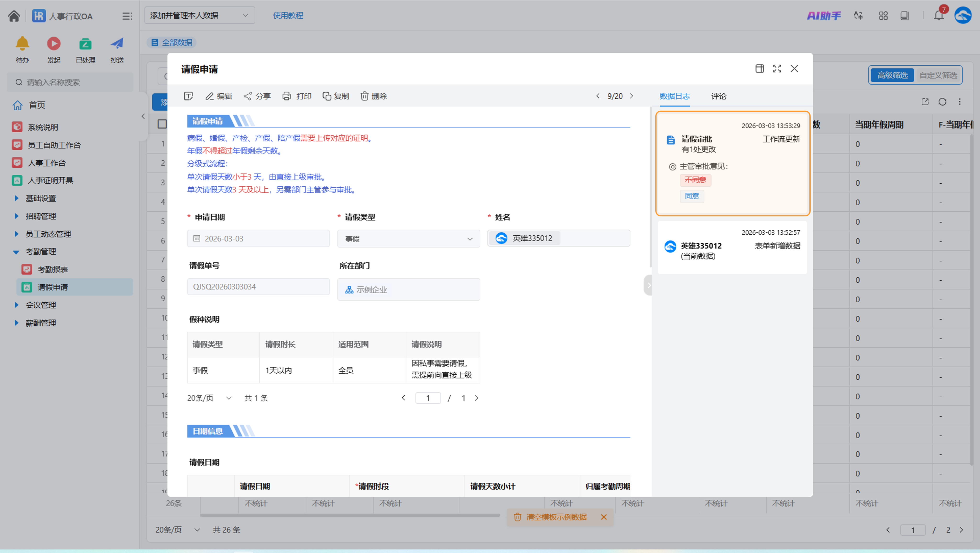Toggle the select-all checkbox in table header

[162, 124]
